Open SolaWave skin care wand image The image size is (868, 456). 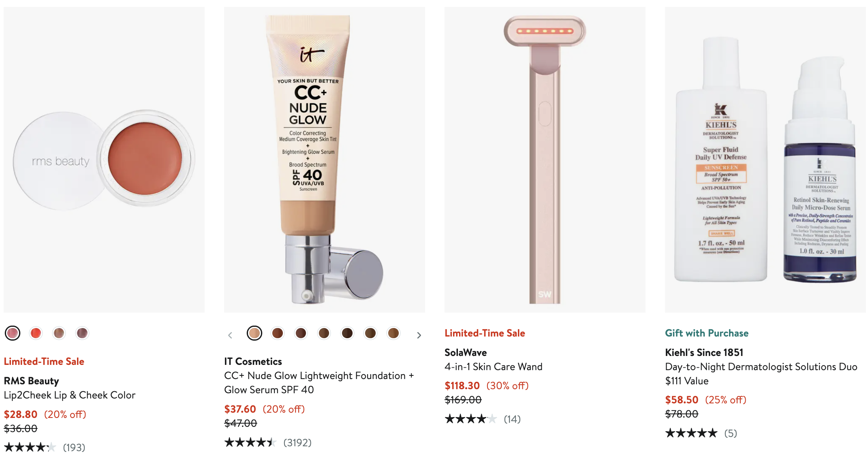[x=545, y=160]
